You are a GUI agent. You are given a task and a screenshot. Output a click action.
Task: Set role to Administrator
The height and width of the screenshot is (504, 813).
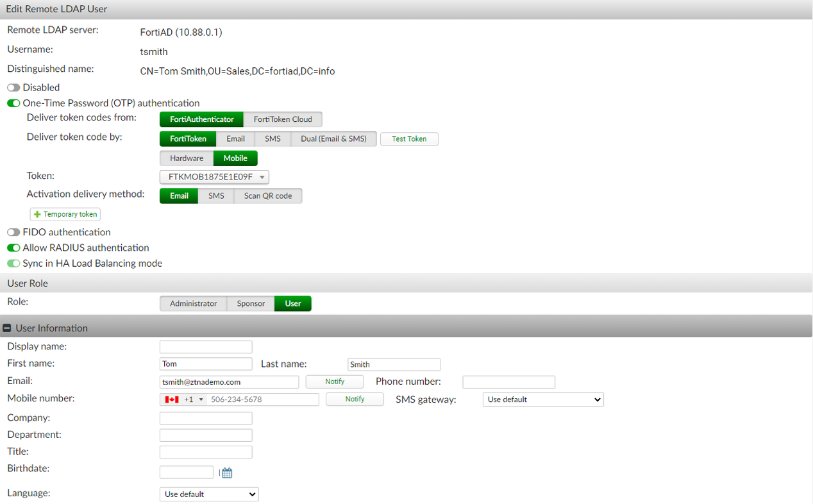[193, 303]
